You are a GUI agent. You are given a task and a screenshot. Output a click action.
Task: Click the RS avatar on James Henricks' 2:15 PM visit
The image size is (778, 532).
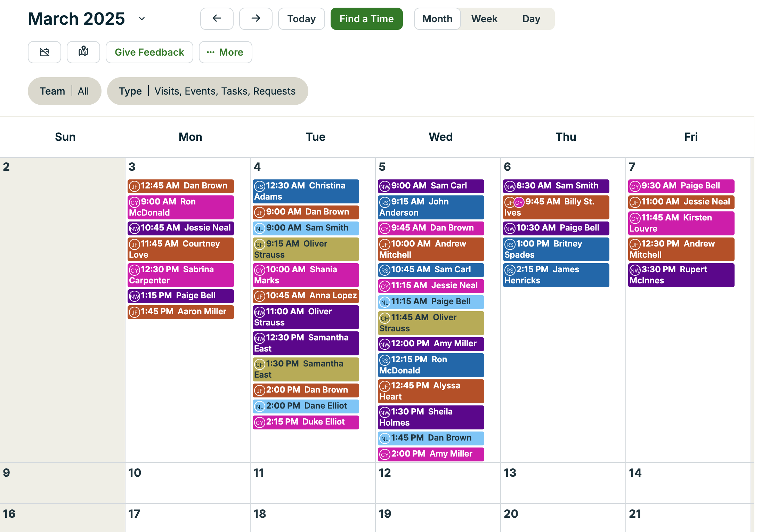point(510,269)
